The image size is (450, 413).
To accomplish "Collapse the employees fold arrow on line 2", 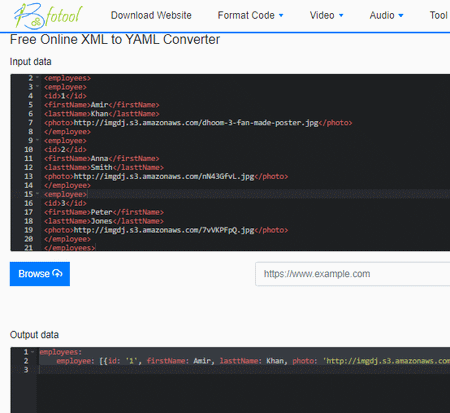I will 37,78.
